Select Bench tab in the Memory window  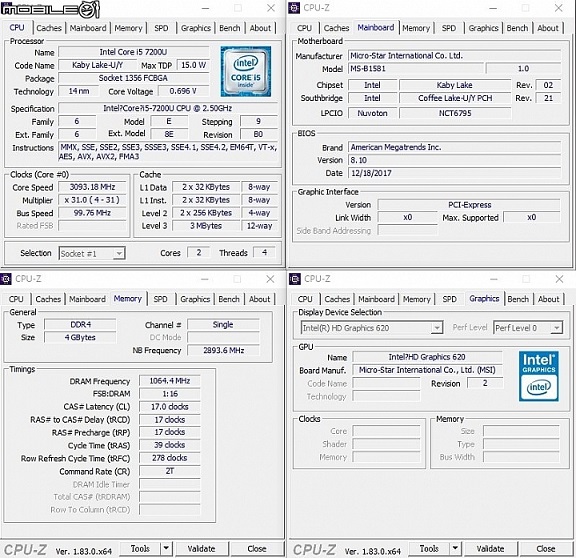229,299
